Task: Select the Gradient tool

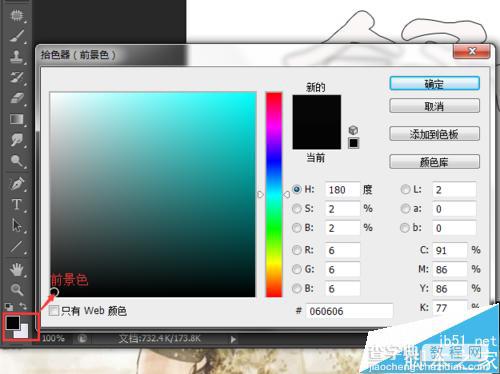Action: [17, 119]
